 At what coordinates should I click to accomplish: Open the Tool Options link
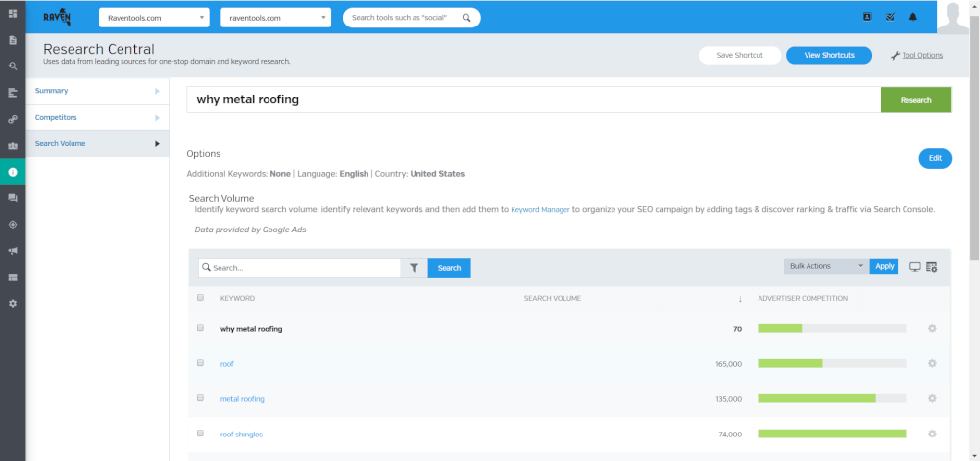917,55
